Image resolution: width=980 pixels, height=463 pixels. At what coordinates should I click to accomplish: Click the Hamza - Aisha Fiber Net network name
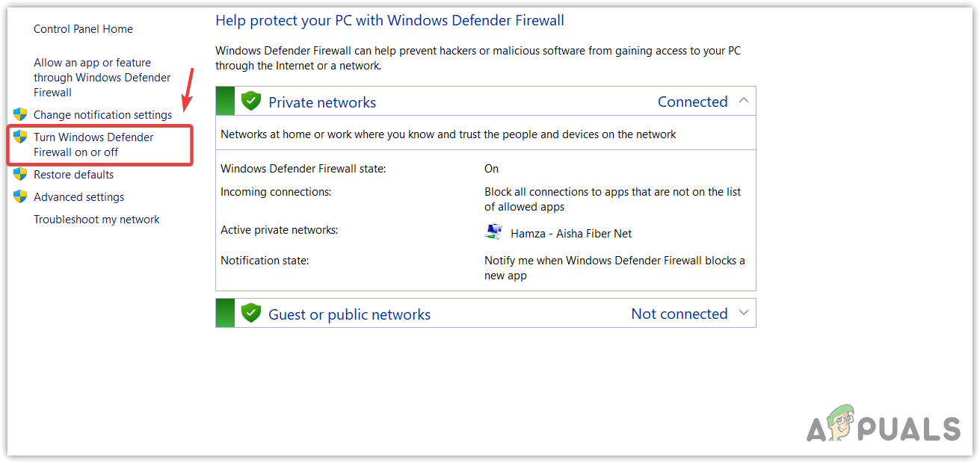(x=570, y=233)
